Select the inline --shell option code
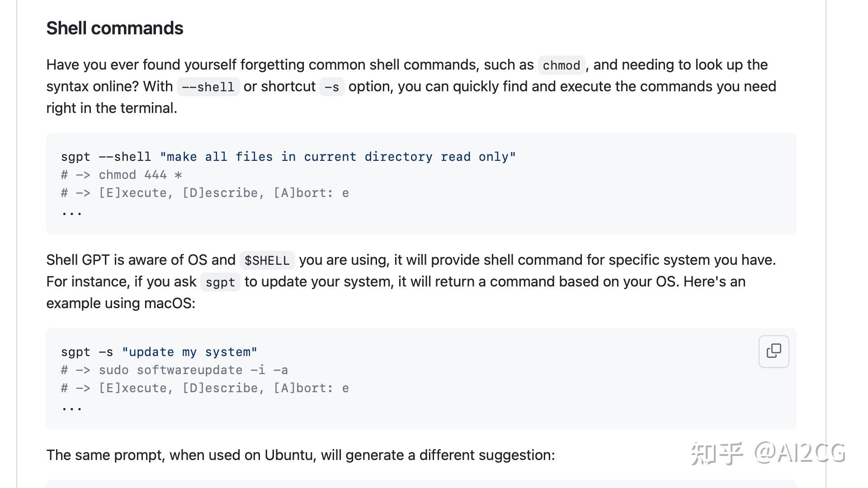Viewport: 868px width, 488px height. (208, 87)
